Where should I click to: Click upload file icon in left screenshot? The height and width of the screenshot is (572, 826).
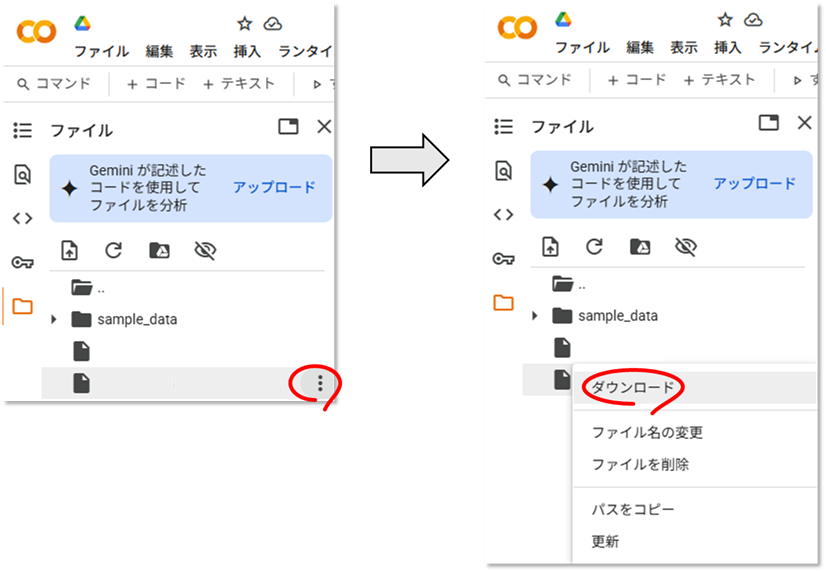tap(70, 250)
